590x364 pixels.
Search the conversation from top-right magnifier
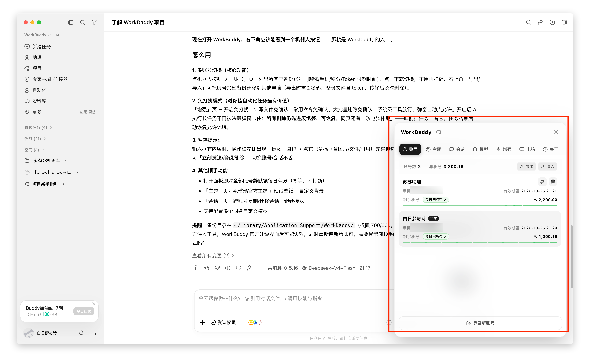528,22
